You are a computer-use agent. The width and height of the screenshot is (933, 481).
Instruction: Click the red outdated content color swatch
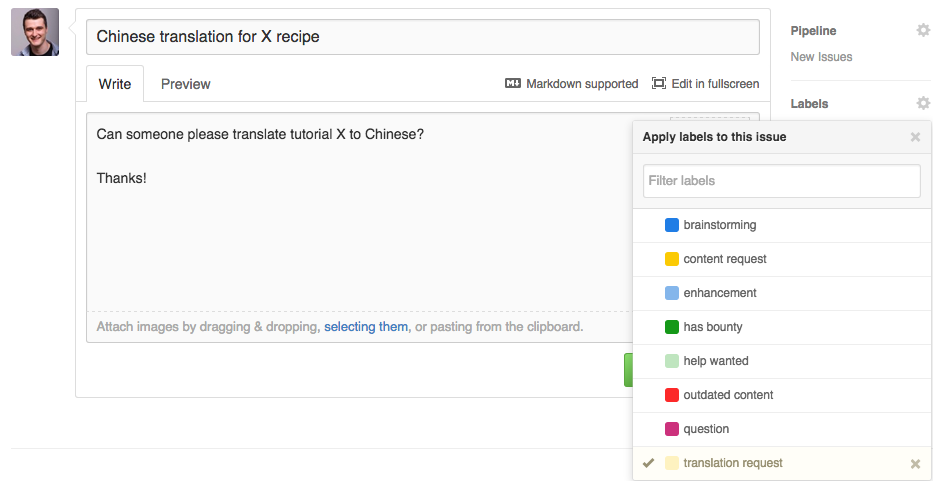tap(672, 395)
